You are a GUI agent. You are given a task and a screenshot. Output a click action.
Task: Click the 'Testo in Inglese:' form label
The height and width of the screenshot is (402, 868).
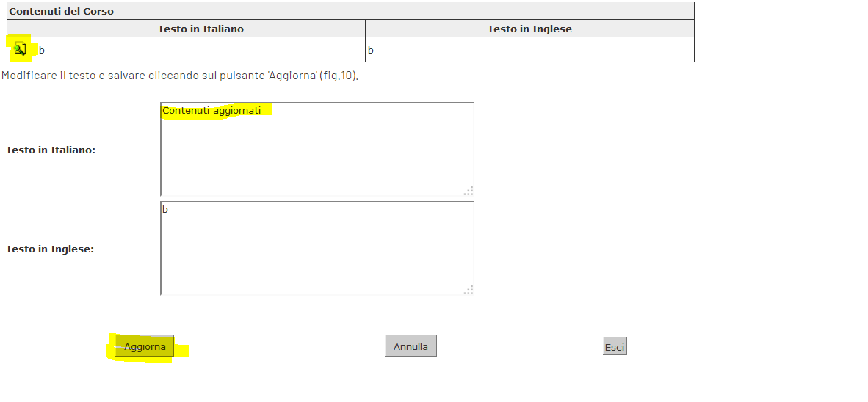tap(50, 249)
